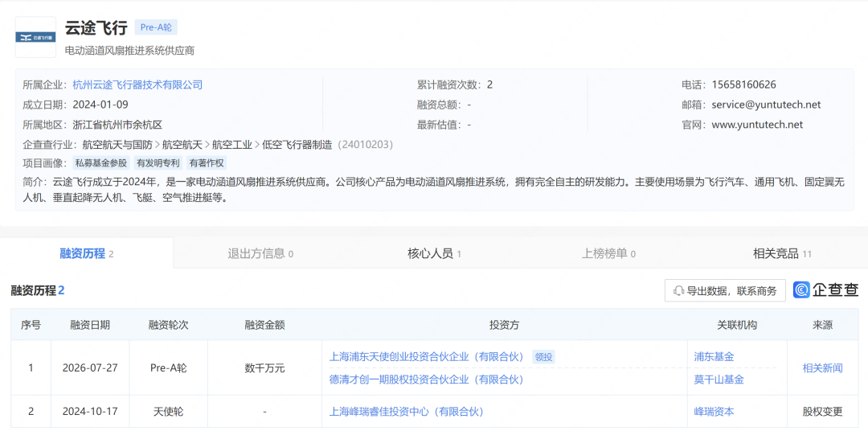Open 上海峰瑞睿佳投资中心 investor link
868x431 pixels.
407,412
